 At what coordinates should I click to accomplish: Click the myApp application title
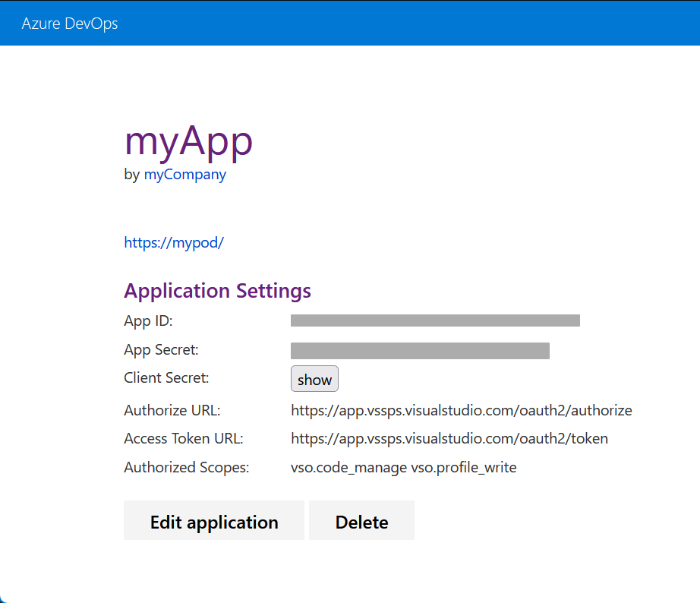point(188,141)
